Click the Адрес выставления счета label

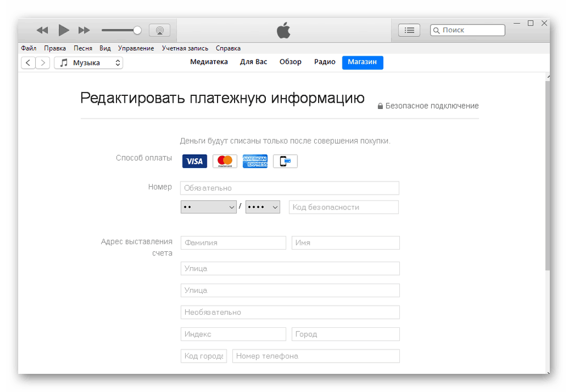coord(136,247)
